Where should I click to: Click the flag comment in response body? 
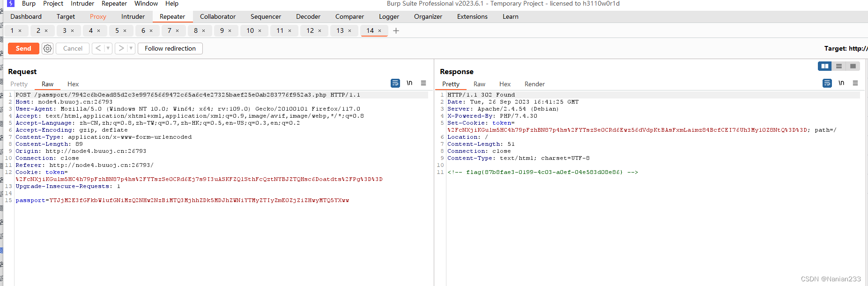(x=542, y=172)
